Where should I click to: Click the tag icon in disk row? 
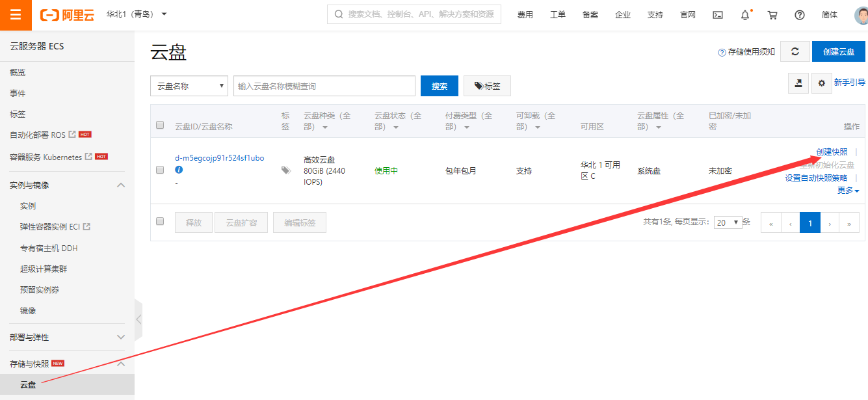point(286,170)
